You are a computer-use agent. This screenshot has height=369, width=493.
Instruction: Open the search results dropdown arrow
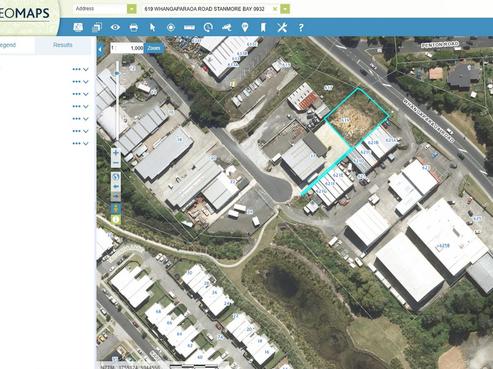click(x=285, y=9)
